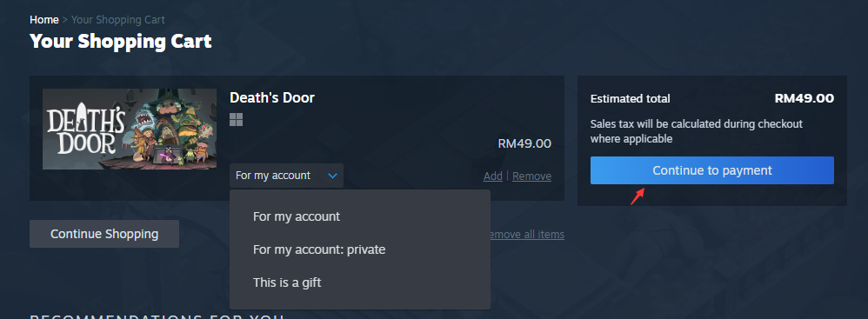Viewport: 868px width, 319px height.
Task: Go to Home via the breadcrumb
Action: tap(44, 20)
